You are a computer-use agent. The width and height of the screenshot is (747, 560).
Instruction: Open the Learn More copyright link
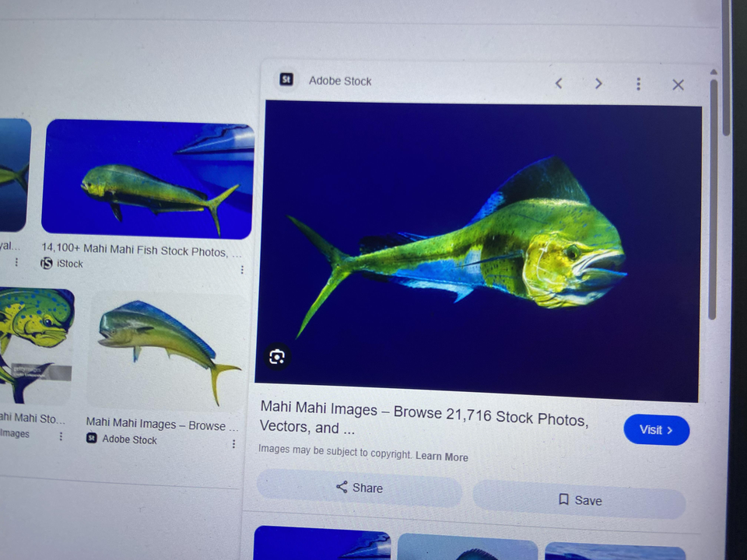point(442,457)
